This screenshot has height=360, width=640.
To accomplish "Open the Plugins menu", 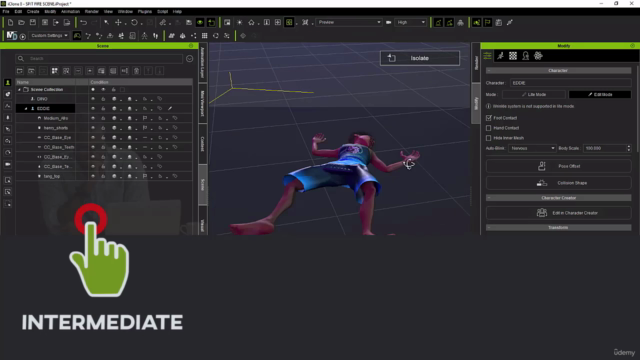I will [x=144, y=11].
